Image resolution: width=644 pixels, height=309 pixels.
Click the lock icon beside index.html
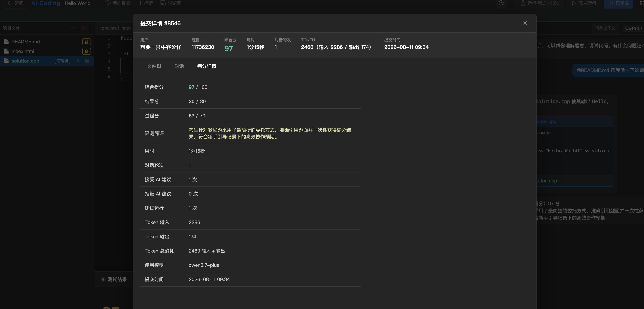click(x=86, y=51)
